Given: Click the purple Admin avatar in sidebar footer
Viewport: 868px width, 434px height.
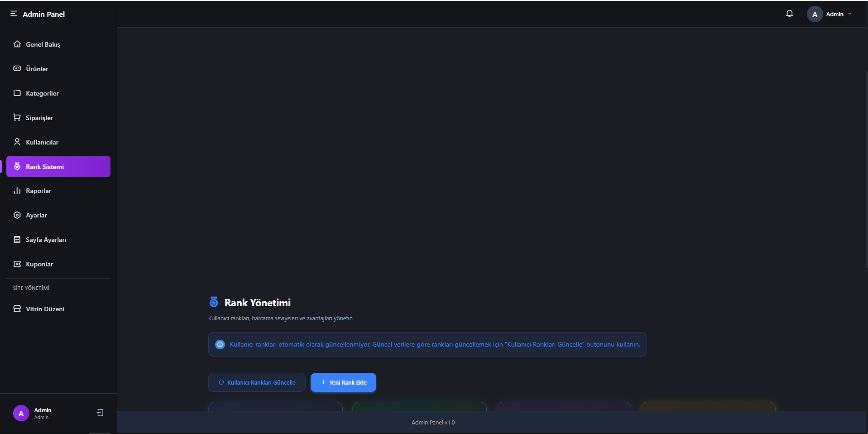Looking at the screenshot, I should point(21,413).
